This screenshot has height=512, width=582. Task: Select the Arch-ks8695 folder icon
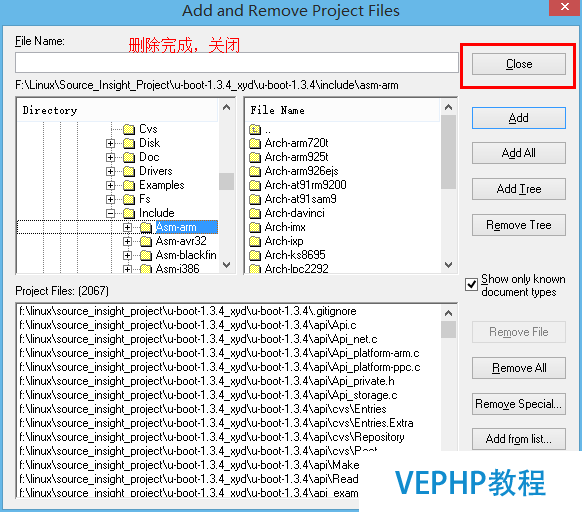pos(255,255)
